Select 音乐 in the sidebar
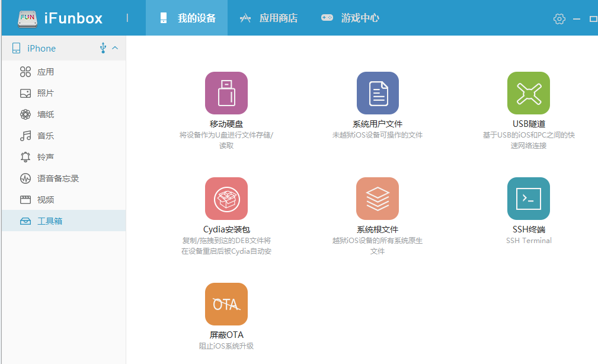598x364 pixels. coord(63,136)
